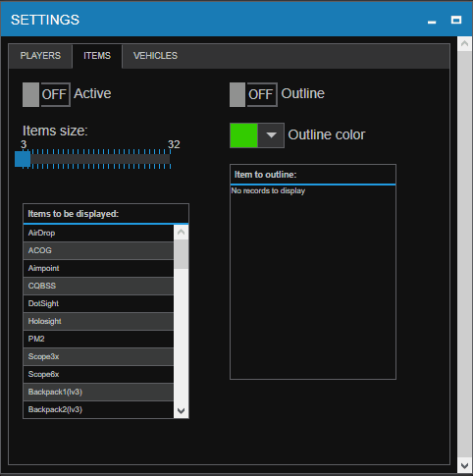This screenshot has width=473, height=476.
Task: Click the Items size slider handle
Action: (x=23, y=159)
